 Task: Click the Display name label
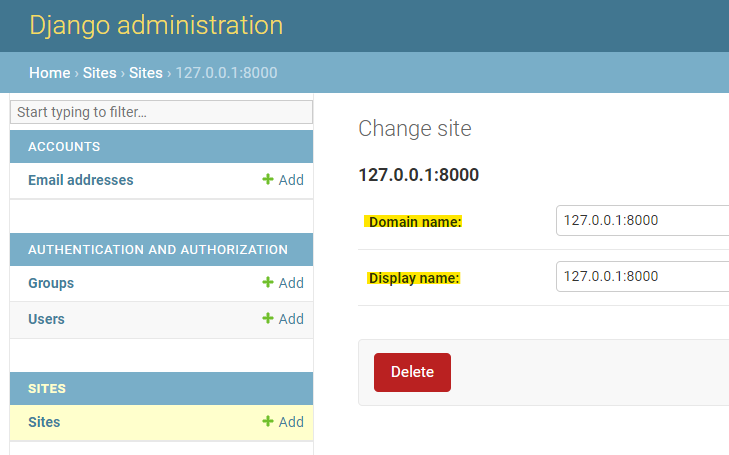click(x=413, y=278)
